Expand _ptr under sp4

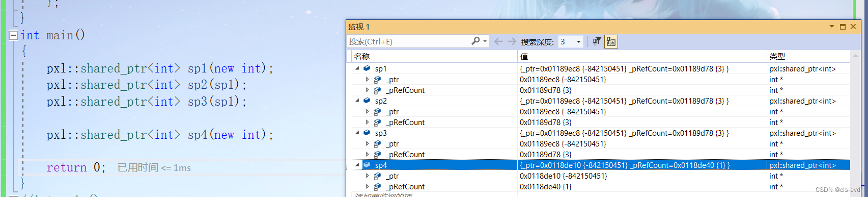tap(367, 176)
